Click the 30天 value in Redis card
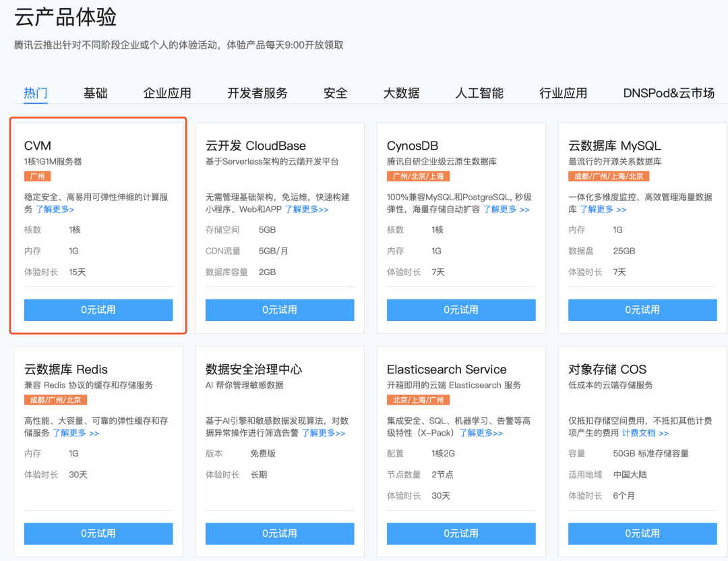 78,475
